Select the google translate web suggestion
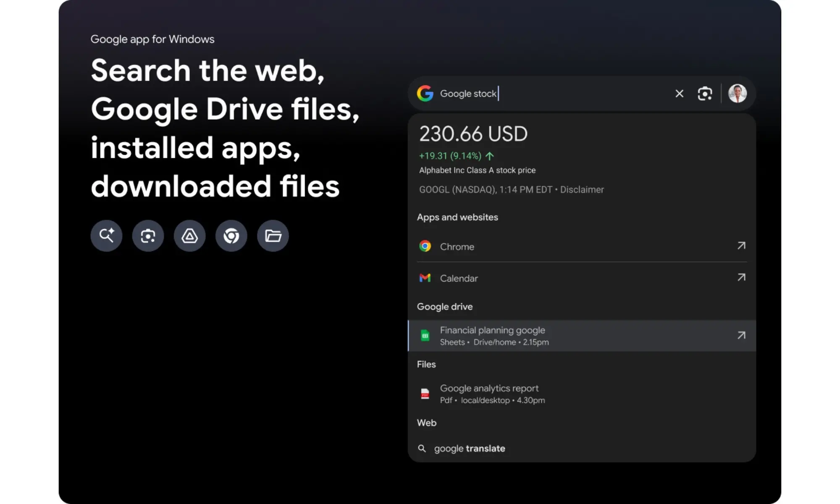 pyautogui.click(x=470, y=448)
